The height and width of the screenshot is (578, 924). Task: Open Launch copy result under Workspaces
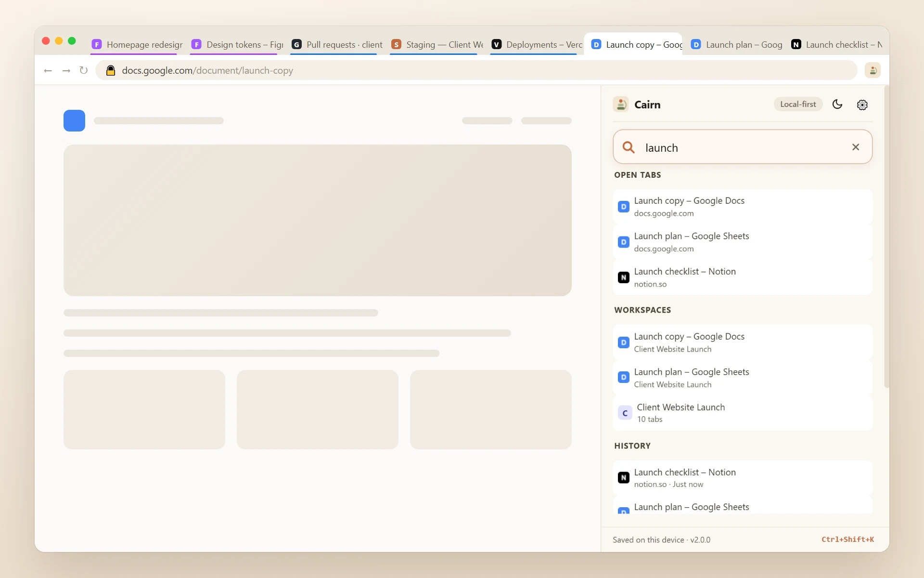[x=743, y=342]
